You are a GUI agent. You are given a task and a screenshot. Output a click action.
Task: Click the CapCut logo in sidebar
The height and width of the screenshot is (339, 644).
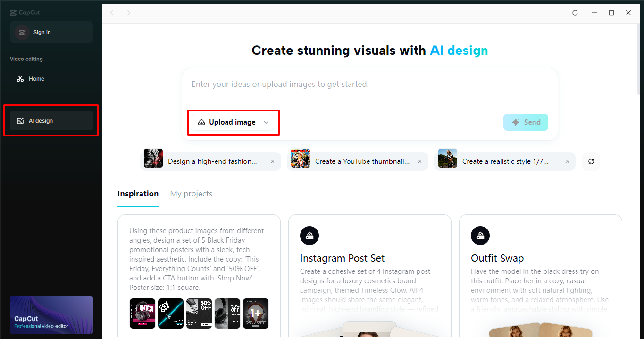(x=25, y=13)
